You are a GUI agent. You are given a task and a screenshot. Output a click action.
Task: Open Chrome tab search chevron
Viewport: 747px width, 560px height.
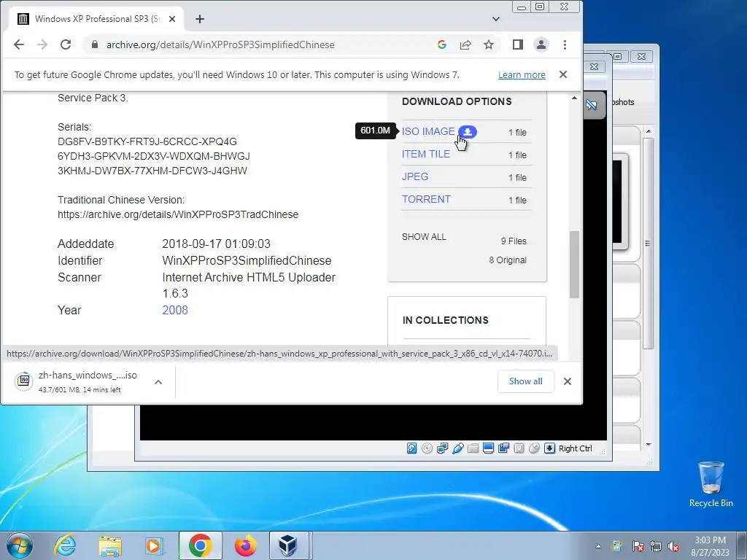(496, 19)
